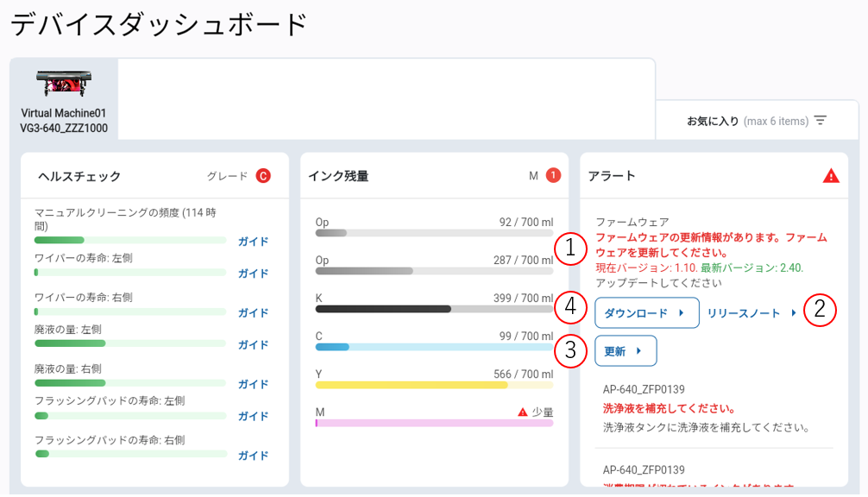The height and width of the screenshot is (497, 868).
Task: Open the favorites filter icon
Action: 820,121
